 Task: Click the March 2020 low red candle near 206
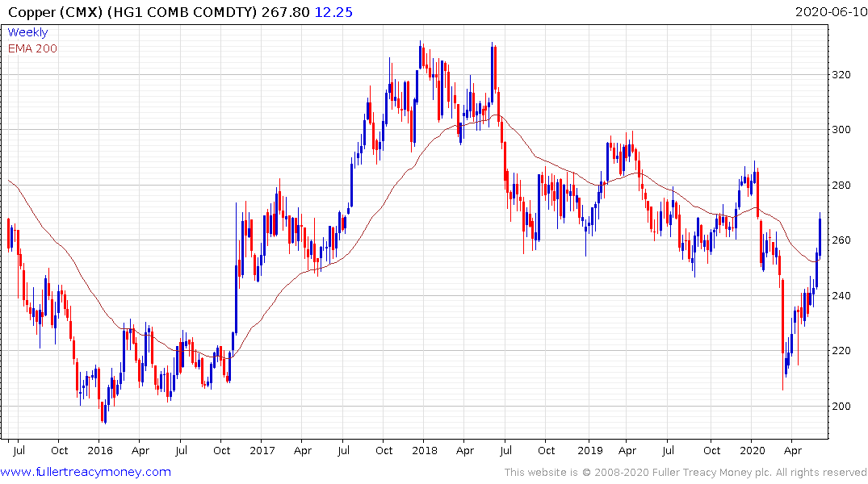pyautogui.click(x=782, y=335)
